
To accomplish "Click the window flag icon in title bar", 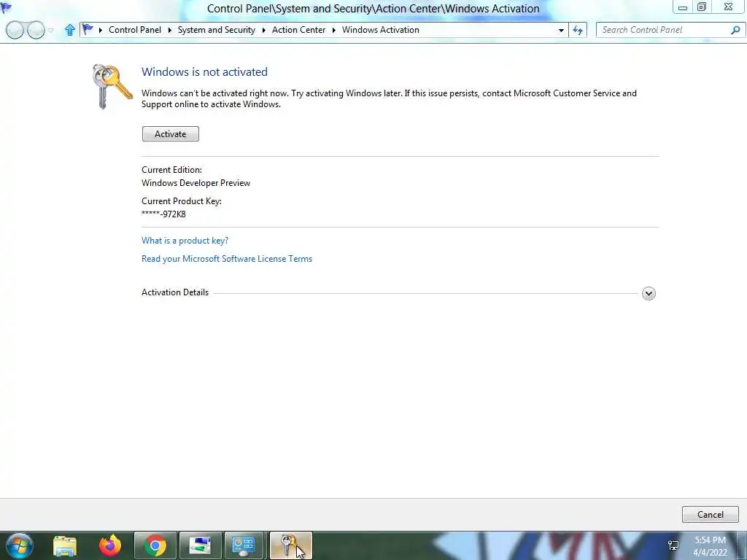I will (x=6, y=7).
